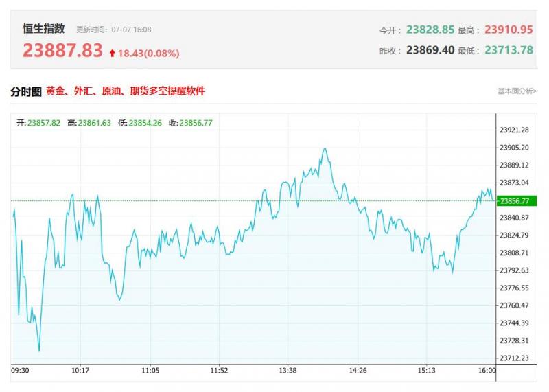Click the 11:52 time axis label
Viewport: 549px width, 392px height.
click(x=219, y=371)
